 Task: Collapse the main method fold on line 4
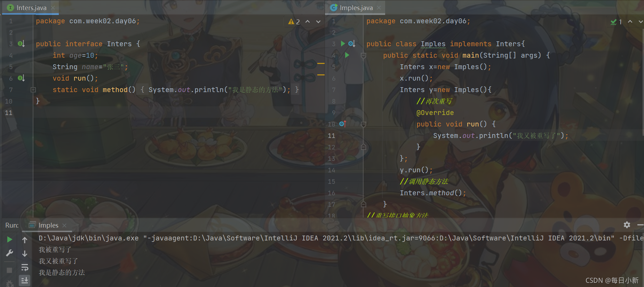pyautogui.click(x=363, y=55)
